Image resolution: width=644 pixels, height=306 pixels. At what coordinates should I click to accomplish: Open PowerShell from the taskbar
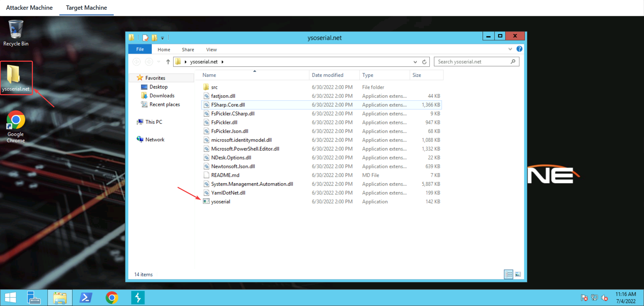(86, 298)
